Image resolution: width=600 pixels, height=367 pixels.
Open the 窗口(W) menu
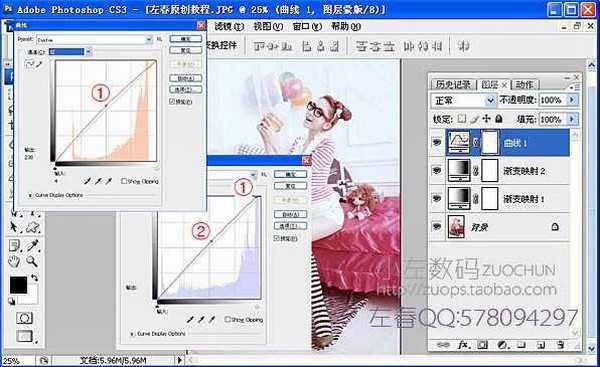click(307, 26)
